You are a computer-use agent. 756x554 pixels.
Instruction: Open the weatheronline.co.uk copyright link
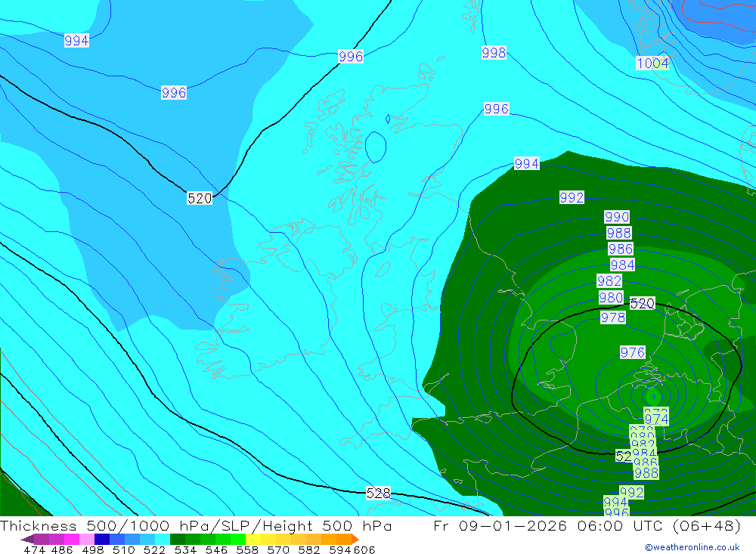[692, 547]
